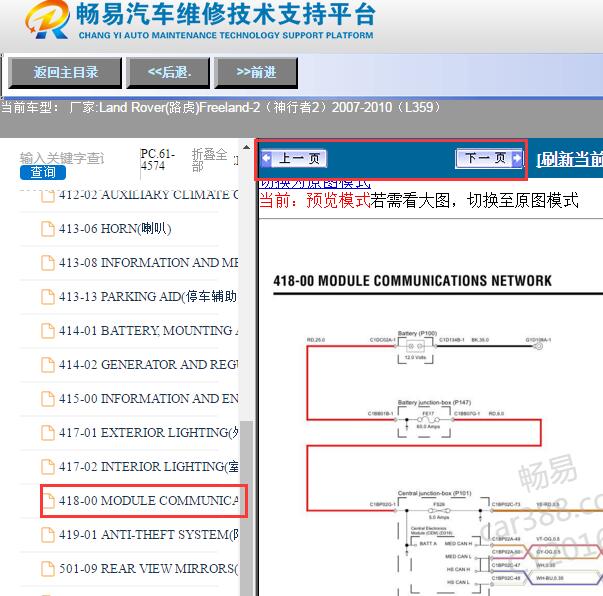603x596 pixels.
Task: Click the 418-00 MODULE COMMUNICATIONS NETWORK diagram title
Action: pyautogui.click(x=412, y=281)
